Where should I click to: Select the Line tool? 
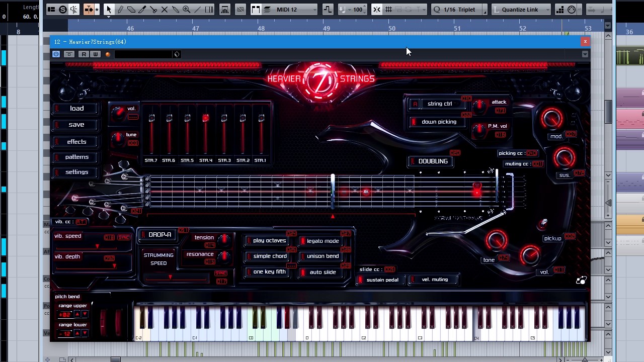coord(198,9)
